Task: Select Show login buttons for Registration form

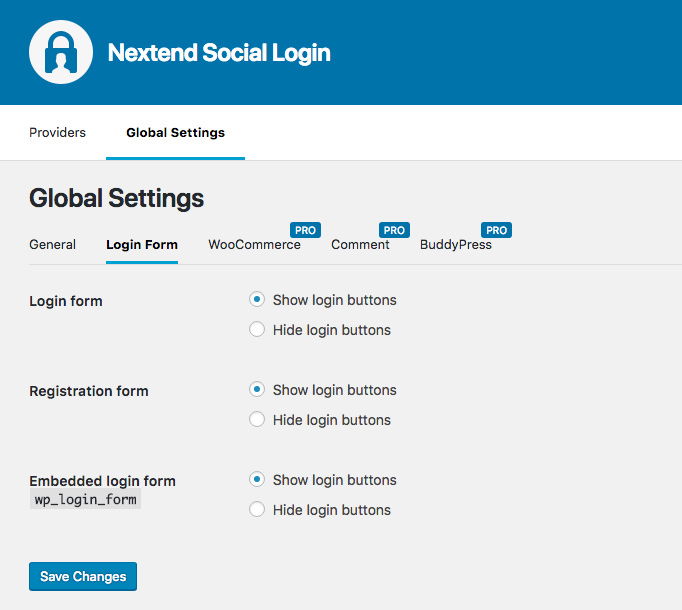Action: point(257,390)
